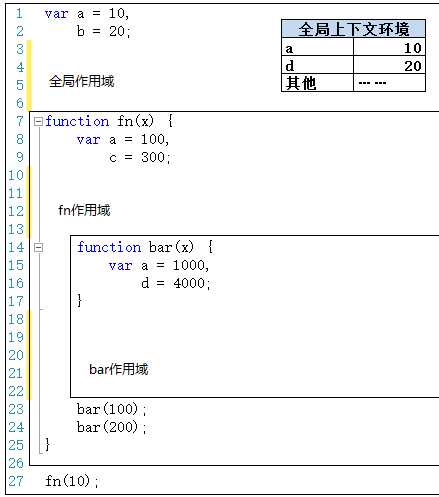This screenshot has height=497, width=439.
Task: Click line number 17 in gutter
Action: pyautogui.click(x=16, y=301)
